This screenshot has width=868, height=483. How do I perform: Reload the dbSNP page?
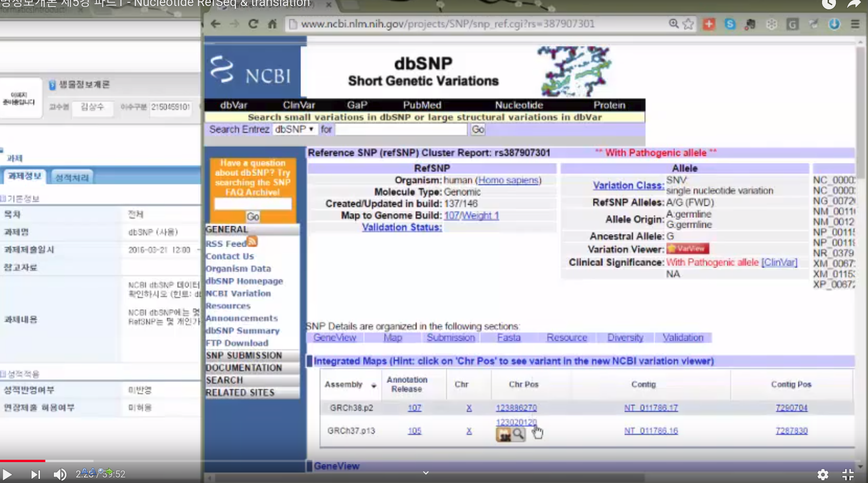(253, 24)
